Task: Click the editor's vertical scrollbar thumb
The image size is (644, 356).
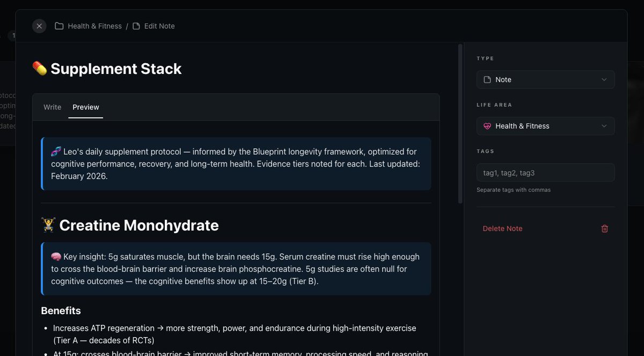Action: pyautogui.click(x=460, y=123)
